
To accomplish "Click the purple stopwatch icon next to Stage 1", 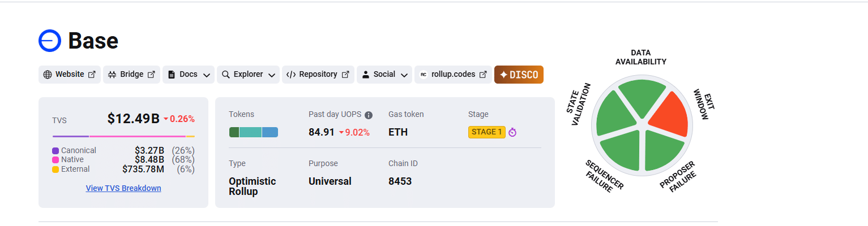I will pos(512,132).
